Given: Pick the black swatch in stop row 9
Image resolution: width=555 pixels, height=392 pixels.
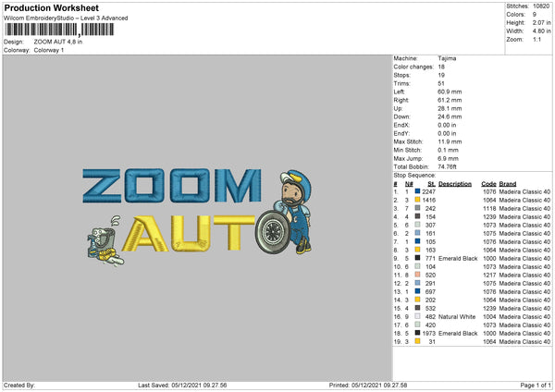Looking at the screenshot, I should tap(418, 258).
